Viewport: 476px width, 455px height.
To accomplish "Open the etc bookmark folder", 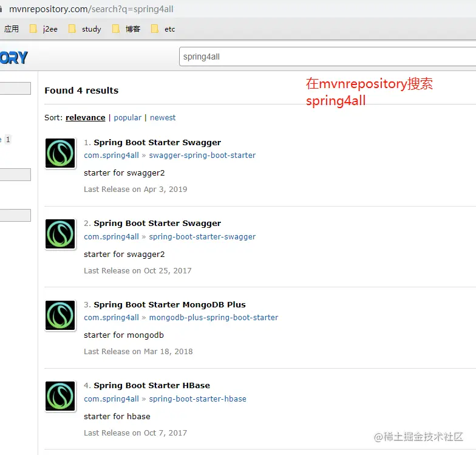I will tap(163, 29).
